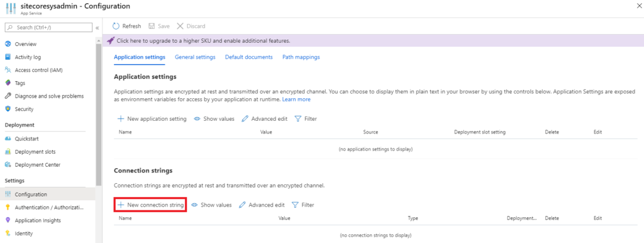This screenshot has height=243, width=644.
Task: Click the Tags icon in sidebar
Action: pos(8,83)
